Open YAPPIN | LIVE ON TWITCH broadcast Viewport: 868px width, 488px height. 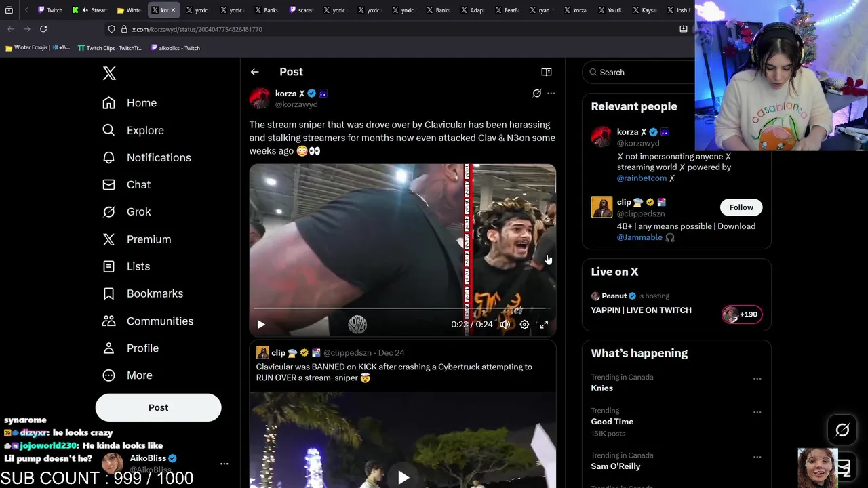pos(641,310)
